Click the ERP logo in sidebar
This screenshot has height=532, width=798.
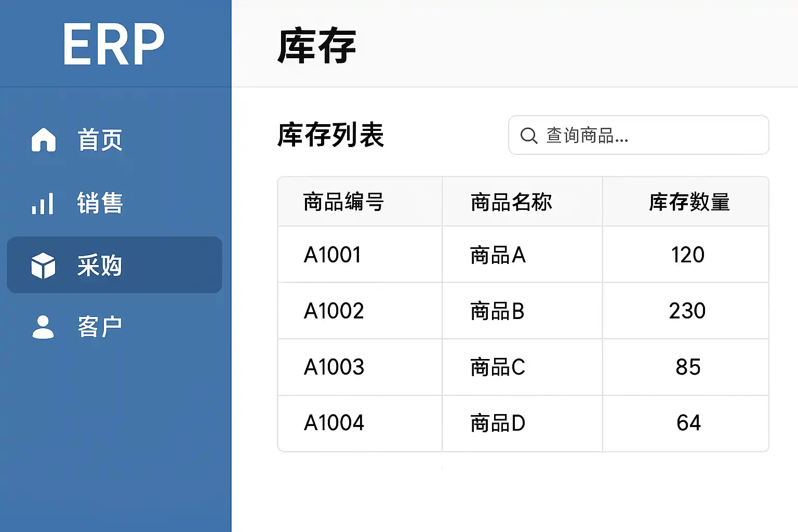tap(114, 45)
